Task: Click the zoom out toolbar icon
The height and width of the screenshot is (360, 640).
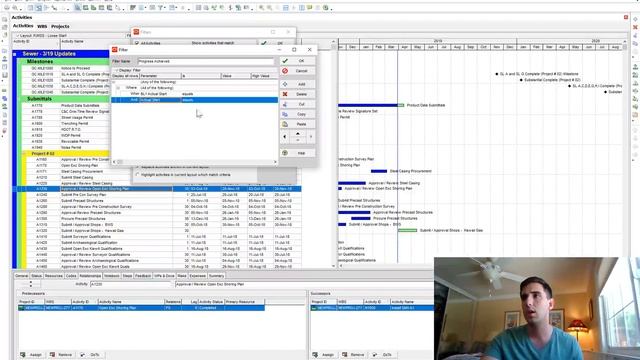Action: [270, 8]
